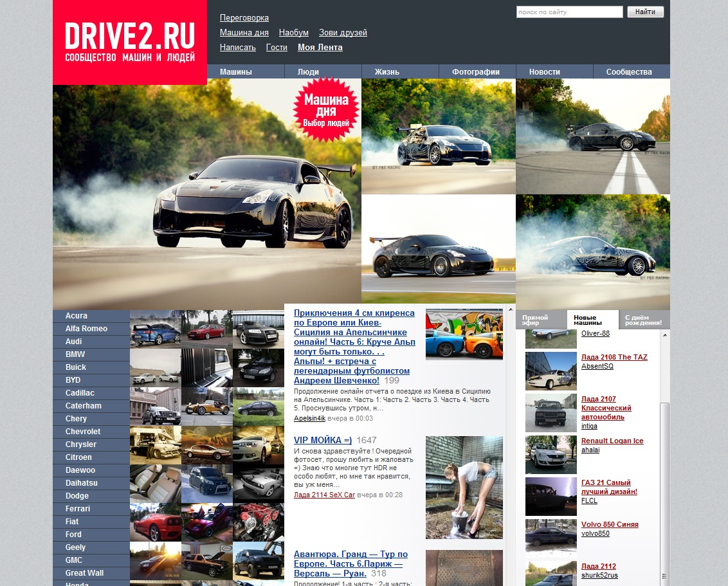The height and width of the screenshot is (586, 728).
Task: Click the site search field
Action: (x=569, y=12)
